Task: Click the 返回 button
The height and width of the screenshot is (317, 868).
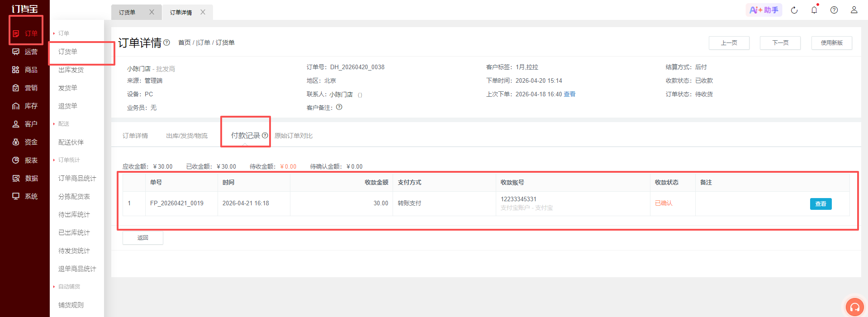Action: (x=143, y=238)
